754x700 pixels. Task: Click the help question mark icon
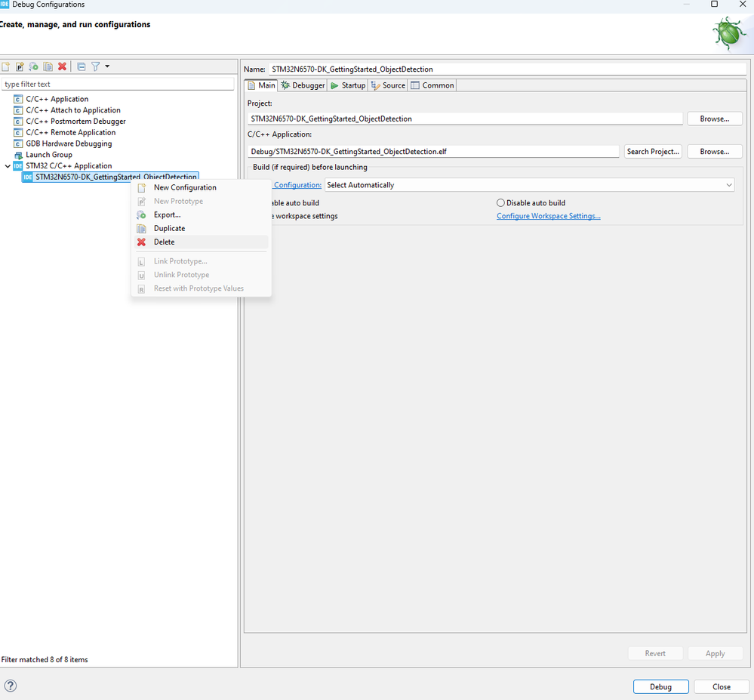coord(10,686)
